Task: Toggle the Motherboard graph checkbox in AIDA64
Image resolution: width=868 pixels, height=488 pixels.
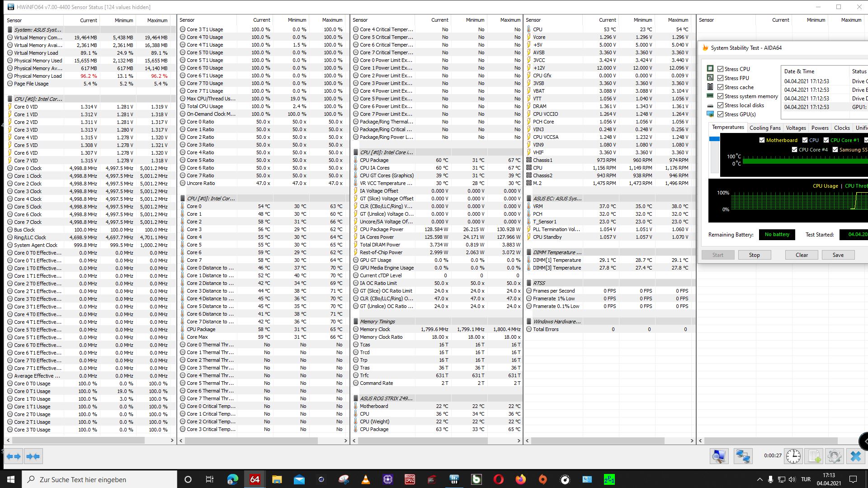Action: pyautogui.click(x=762, y=140)
